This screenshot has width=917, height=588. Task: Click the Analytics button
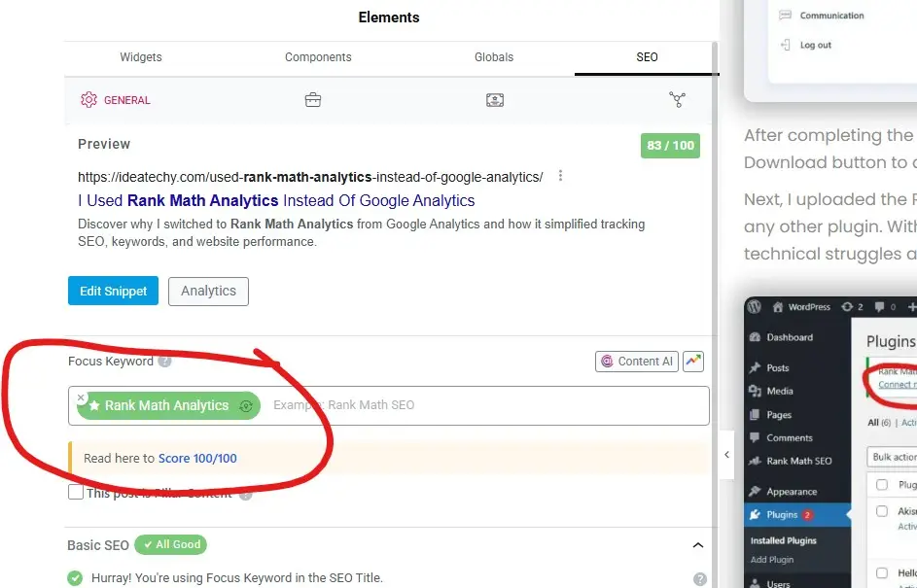coord(208,291)
